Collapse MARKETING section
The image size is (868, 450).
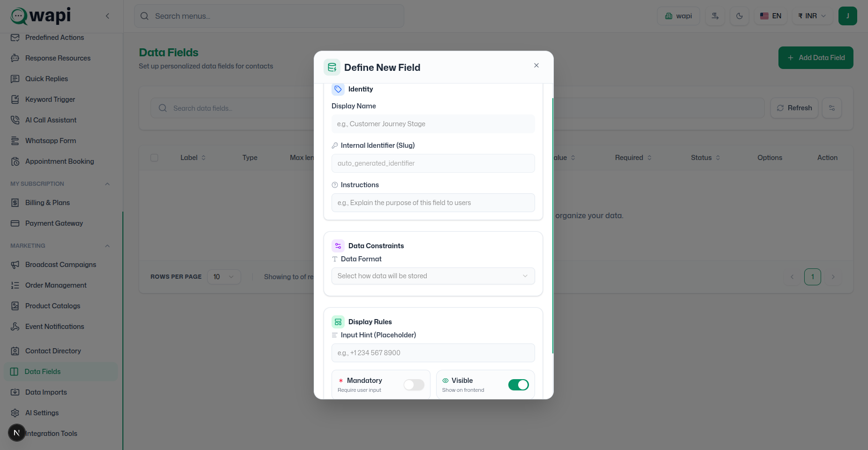(107, 246)
